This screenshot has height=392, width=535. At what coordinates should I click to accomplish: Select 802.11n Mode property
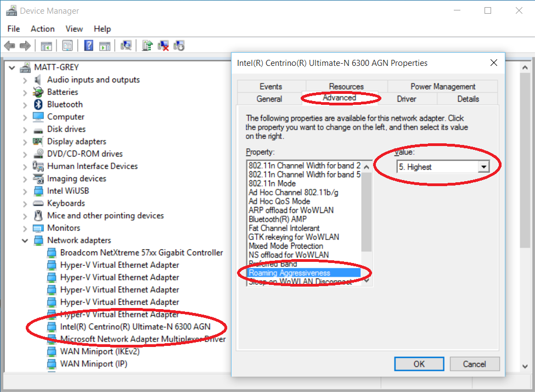[303, 183]
